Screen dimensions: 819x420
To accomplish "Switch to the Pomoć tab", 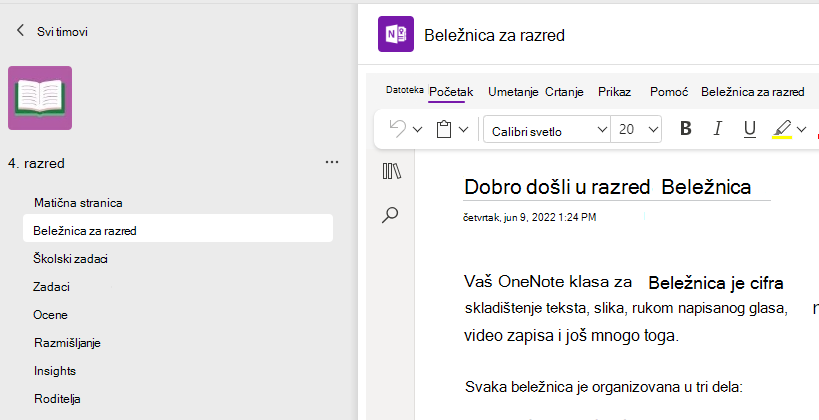I will click(669, 92).
